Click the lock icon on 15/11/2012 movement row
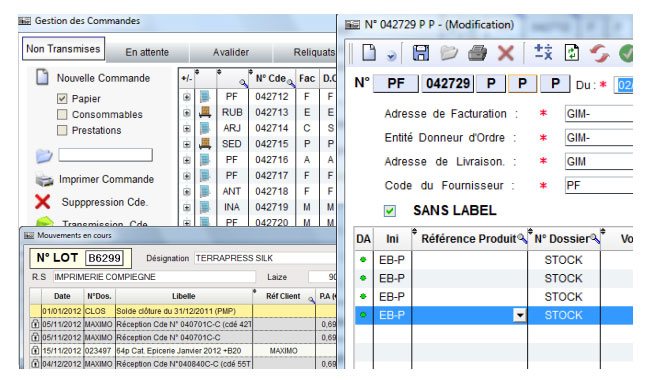 35,350
